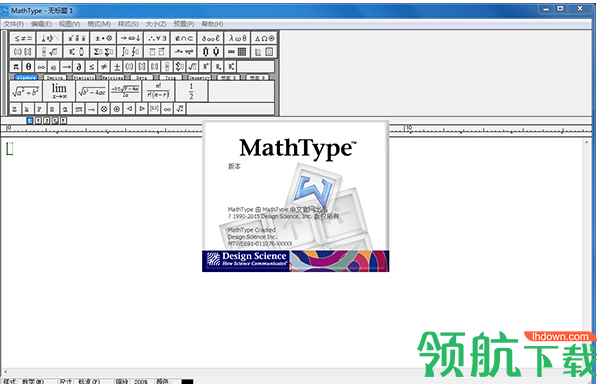Select the Algebra tab

click(26, 78)
